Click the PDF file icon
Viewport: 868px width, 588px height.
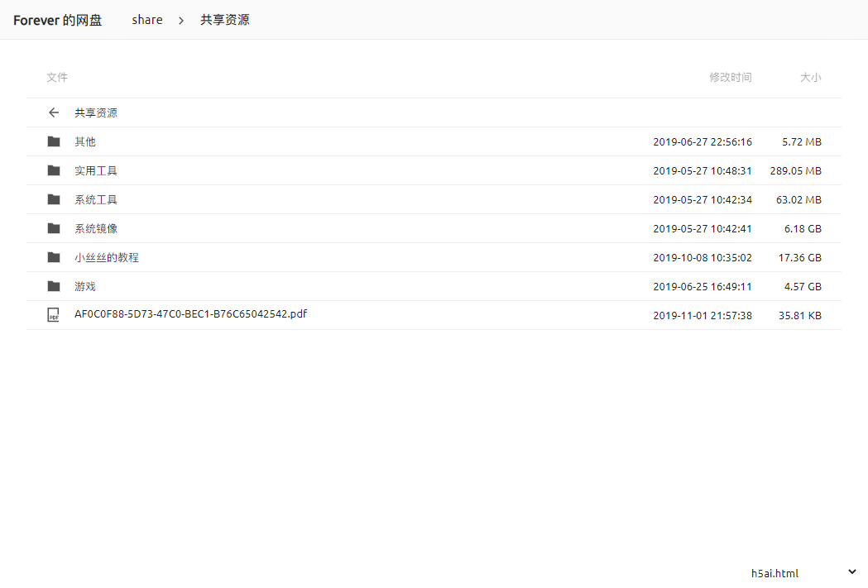54,315
